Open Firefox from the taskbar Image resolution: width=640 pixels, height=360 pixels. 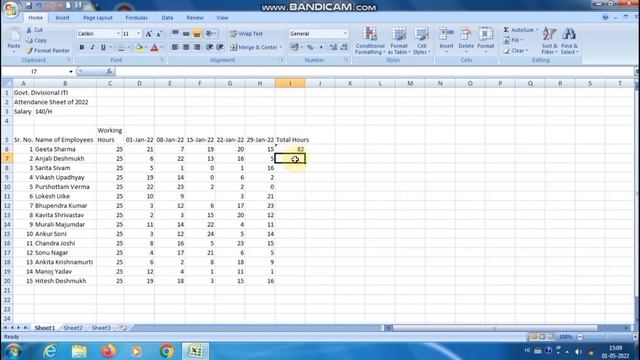tap(108, 351)
